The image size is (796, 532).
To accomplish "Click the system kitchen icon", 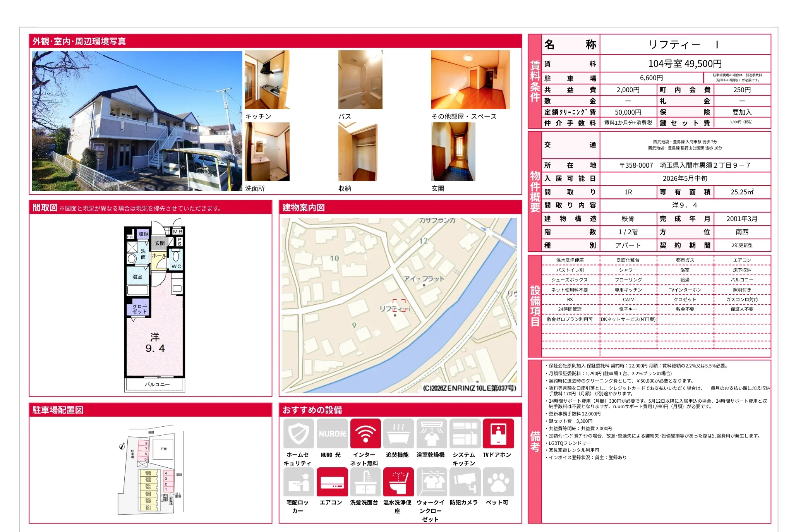I will (465, 433).
